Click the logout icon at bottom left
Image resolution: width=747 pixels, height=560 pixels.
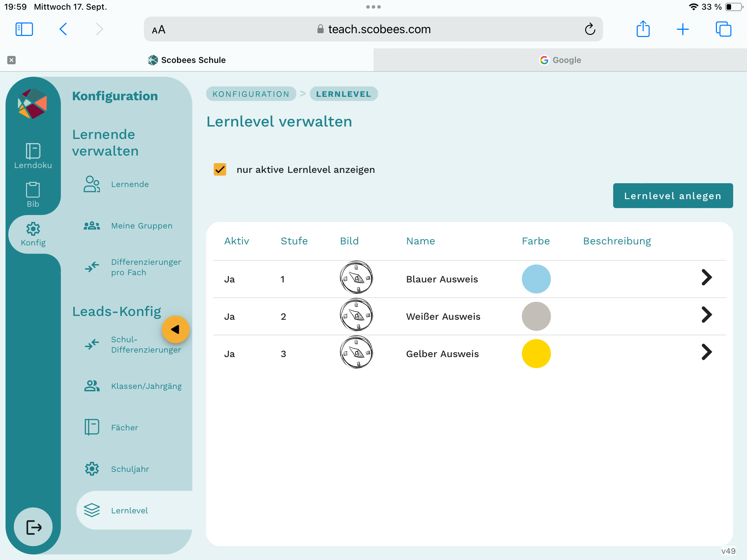tap(33, 527)
